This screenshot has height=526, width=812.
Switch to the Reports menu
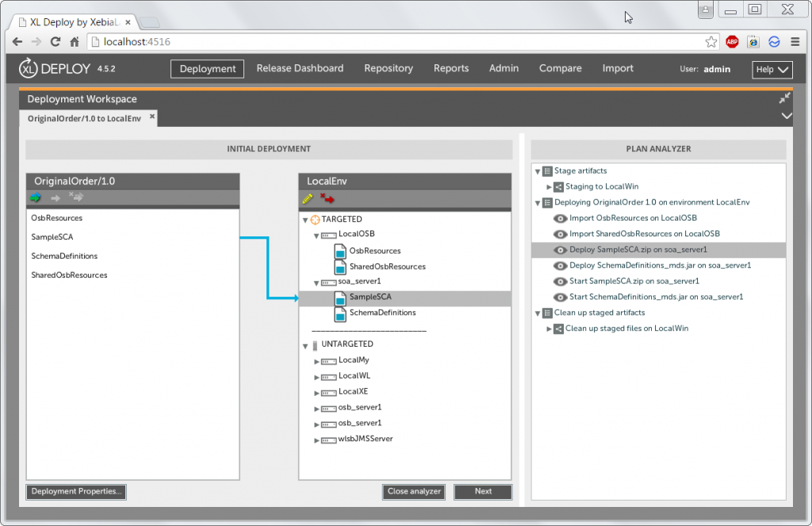(x=450, y=69)
